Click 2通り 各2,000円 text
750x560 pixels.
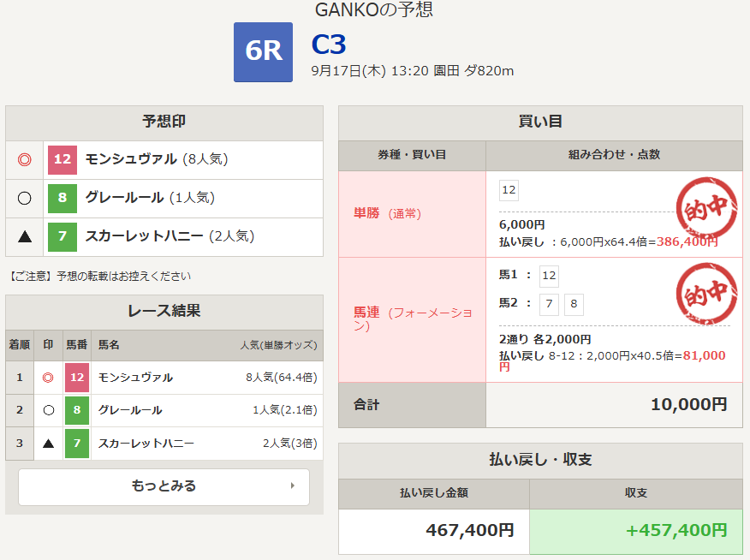(545, 340)
